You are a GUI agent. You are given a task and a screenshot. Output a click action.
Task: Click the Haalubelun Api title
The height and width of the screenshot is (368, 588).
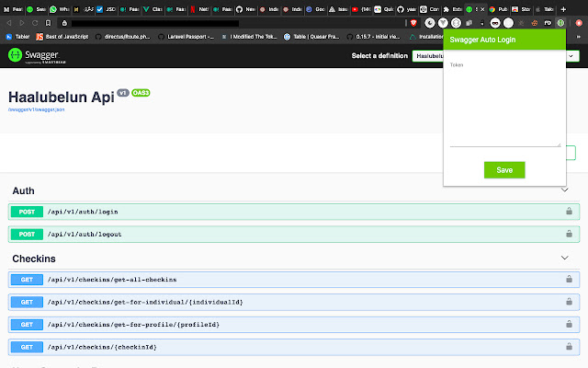click(x=62, y=97)
